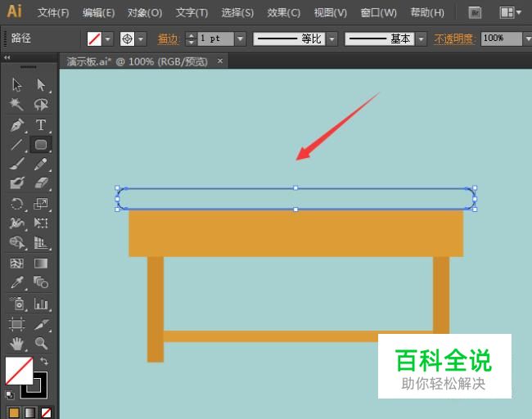The image size is (532, 419).
Task: Select the Magic Wand tool
Action: point(16,104)
